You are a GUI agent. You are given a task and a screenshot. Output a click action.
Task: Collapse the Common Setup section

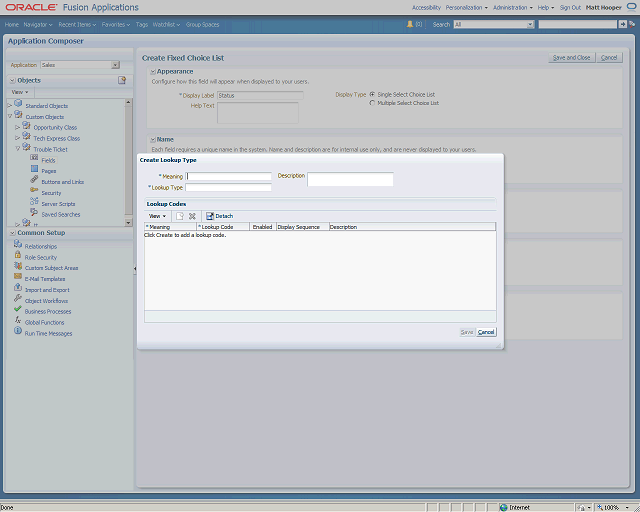(12, 233)
